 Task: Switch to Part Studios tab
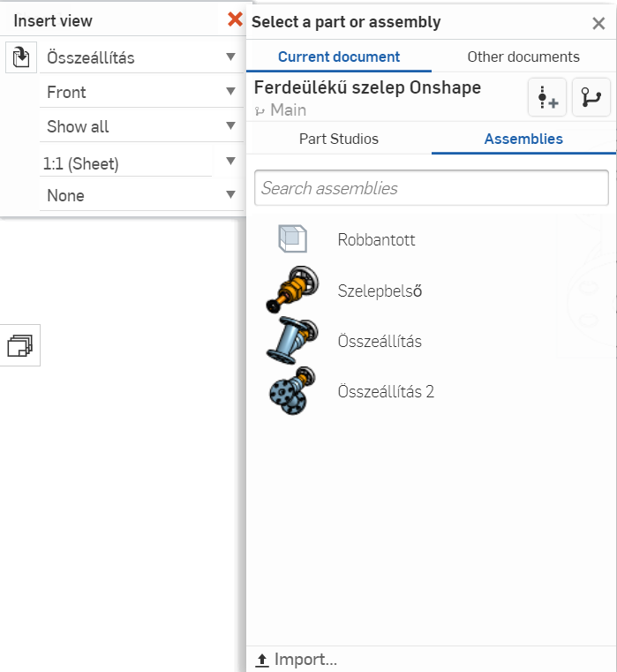coord(338,139)
